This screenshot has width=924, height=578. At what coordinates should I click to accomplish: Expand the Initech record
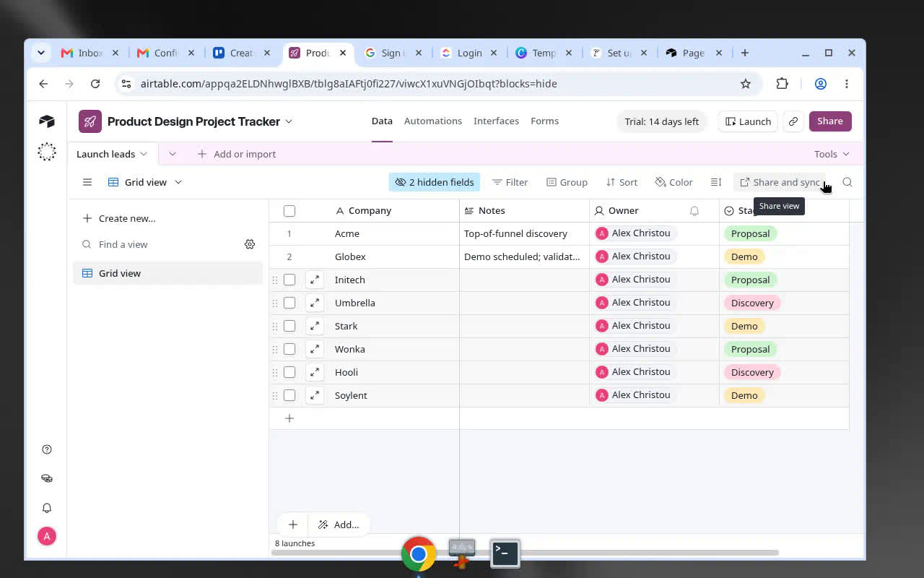(x=315, y=280)
